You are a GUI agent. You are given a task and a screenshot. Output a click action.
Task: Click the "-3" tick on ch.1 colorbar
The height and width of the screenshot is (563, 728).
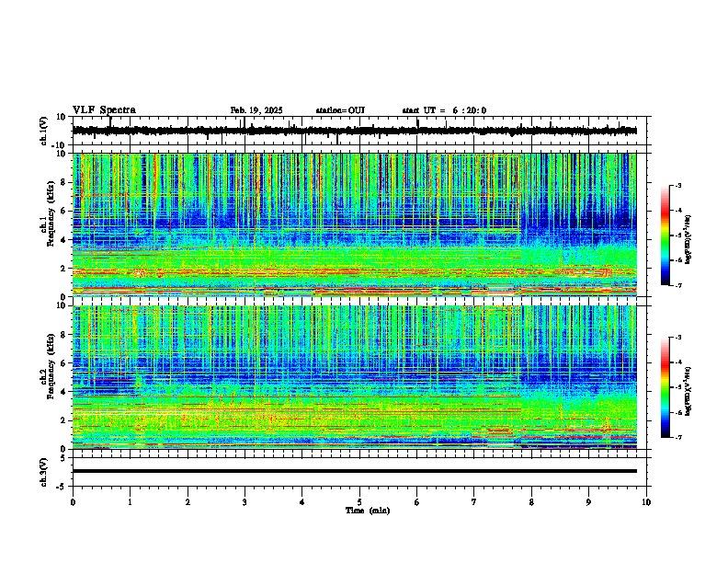[678, 185]
